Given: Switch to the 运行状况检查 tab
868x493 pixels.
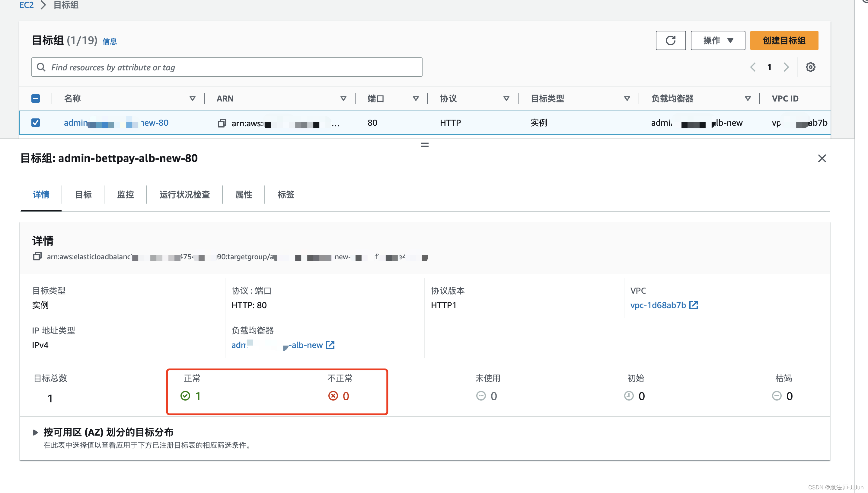Looking at the screenshot, I should pos(185,195).
